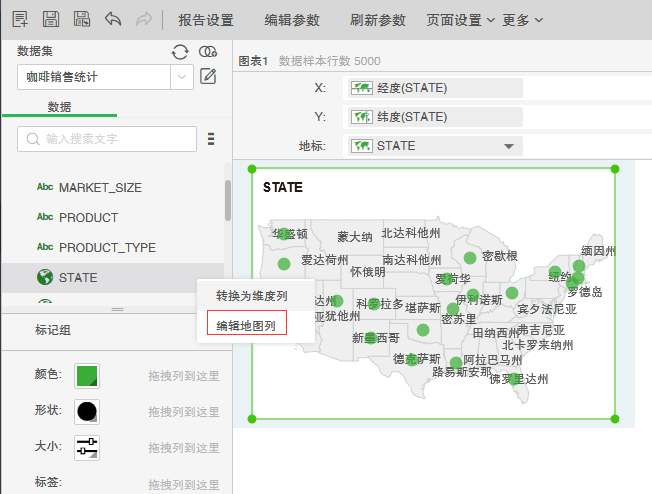Open the size slider settings icon

87,447
